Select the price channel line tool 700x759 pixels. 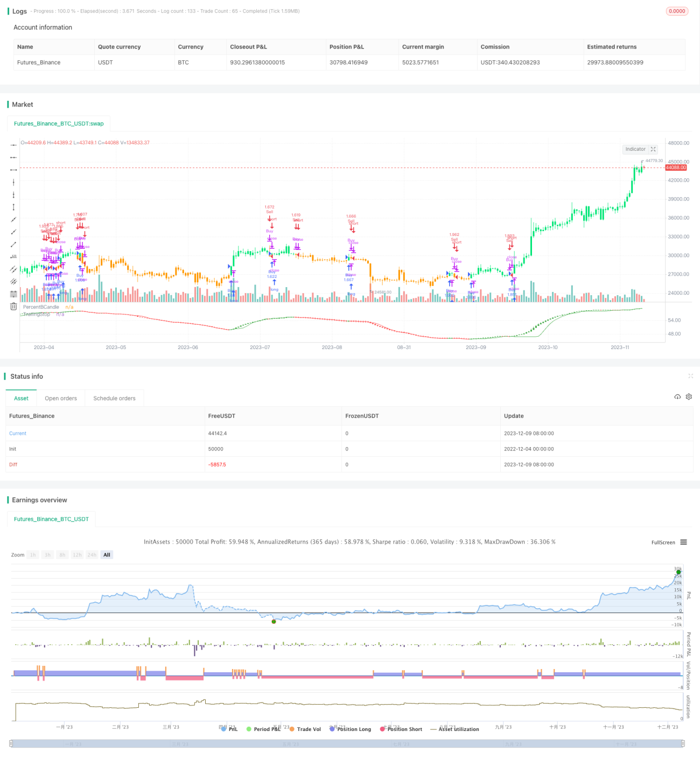[13, 269]
